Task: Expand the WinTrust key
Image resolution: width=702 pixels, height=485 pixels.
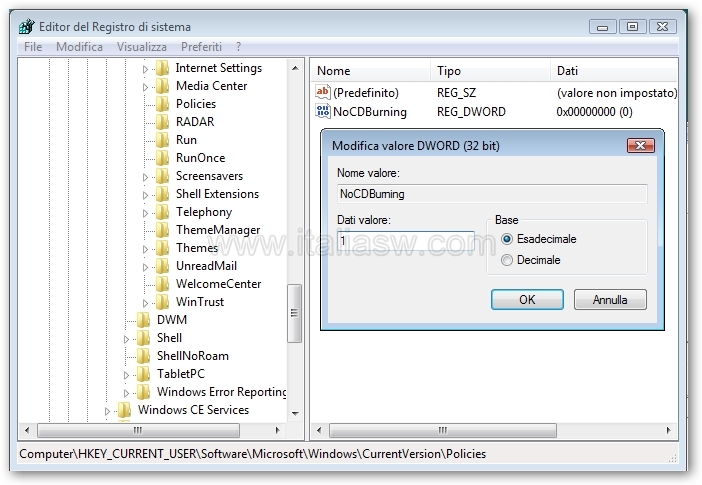Action: coord(145,303)
